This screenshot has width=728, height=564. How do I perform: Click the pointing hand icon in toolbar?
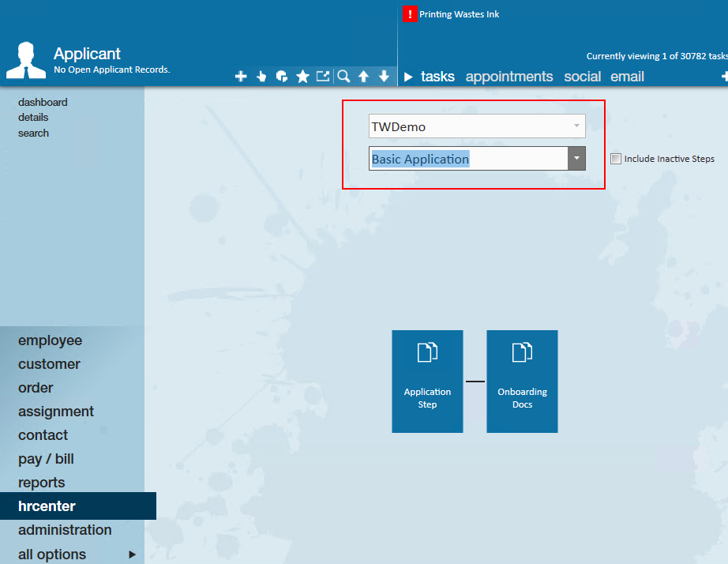click(261, 76)
